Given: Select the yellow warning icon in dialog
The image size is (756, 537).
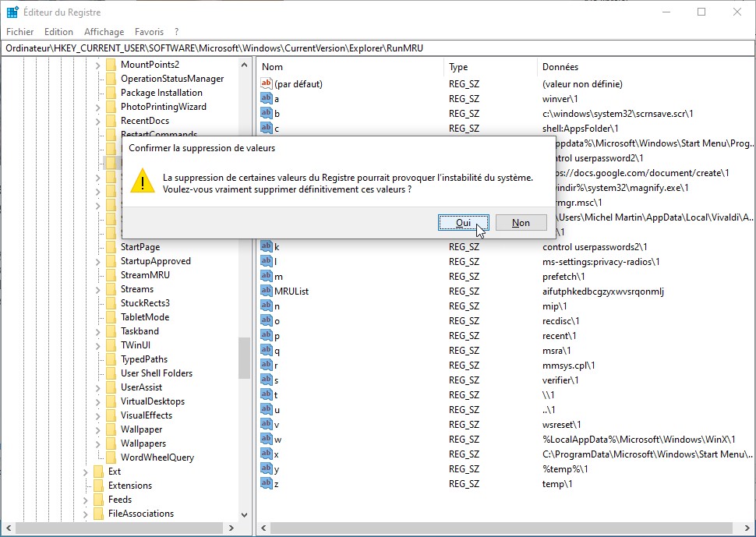Looking at the screenshot, I should [x=142, y=180].
